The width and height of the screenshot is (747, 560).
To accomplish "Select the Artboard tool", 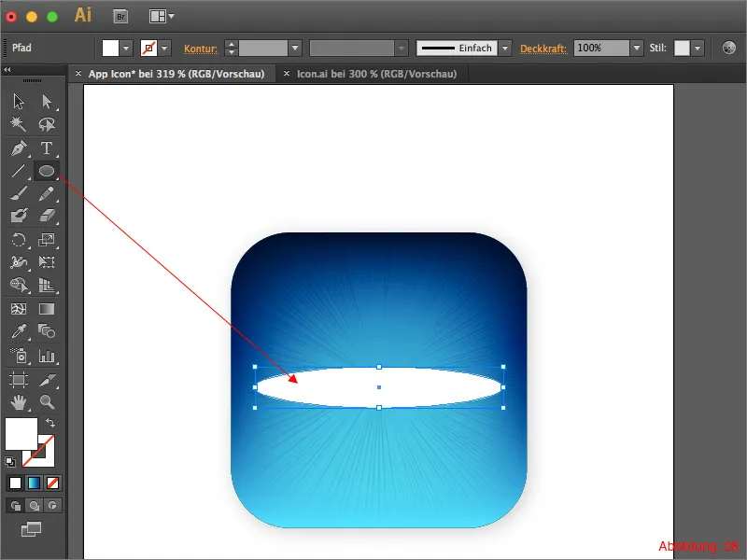I will pos(19,380).
